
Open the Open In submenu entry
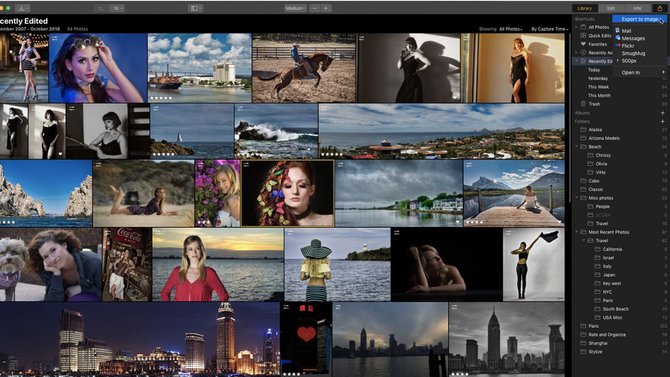[x=639, y=72]
